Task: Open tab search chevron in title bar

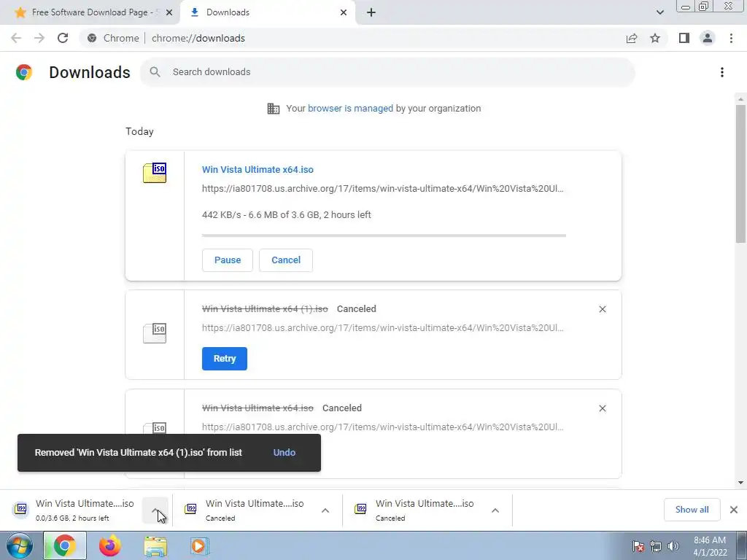Action: (x=659, y=12)
